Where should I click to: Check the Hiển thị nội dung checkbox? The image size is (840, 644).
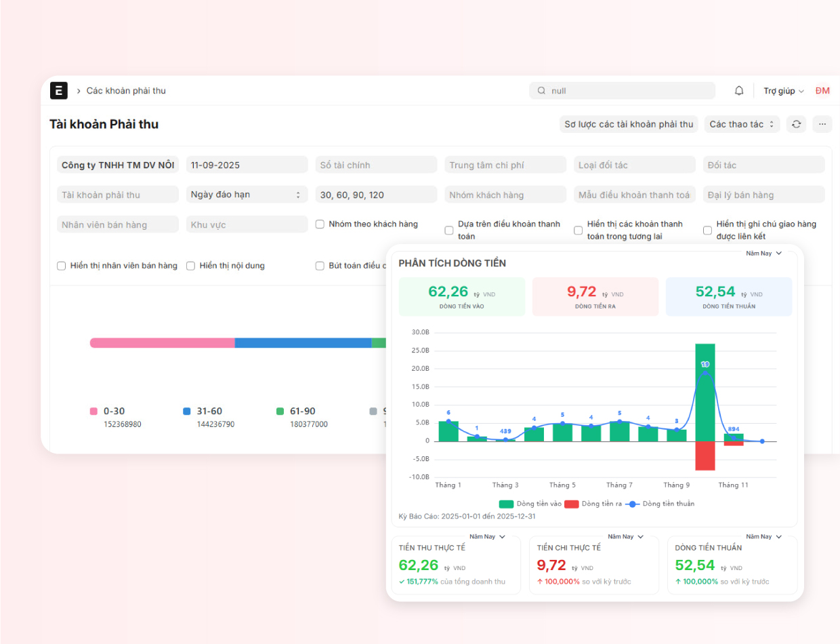191,266
